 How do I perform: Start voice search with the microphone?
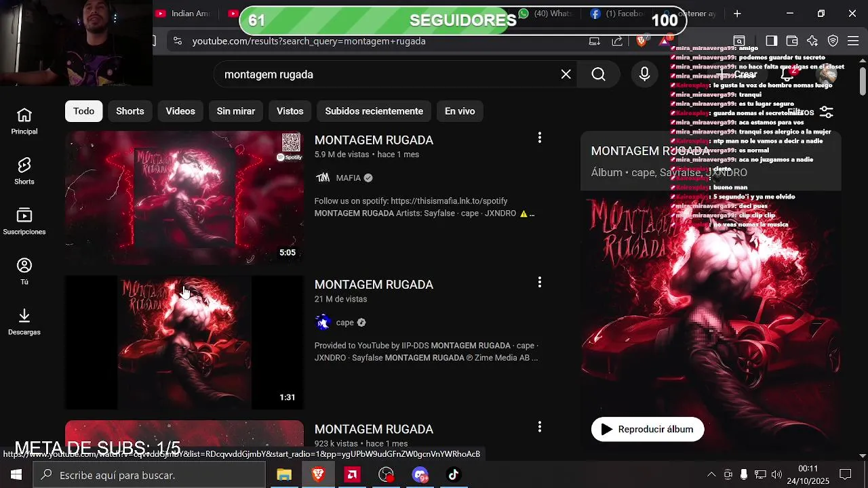point(644,75)
